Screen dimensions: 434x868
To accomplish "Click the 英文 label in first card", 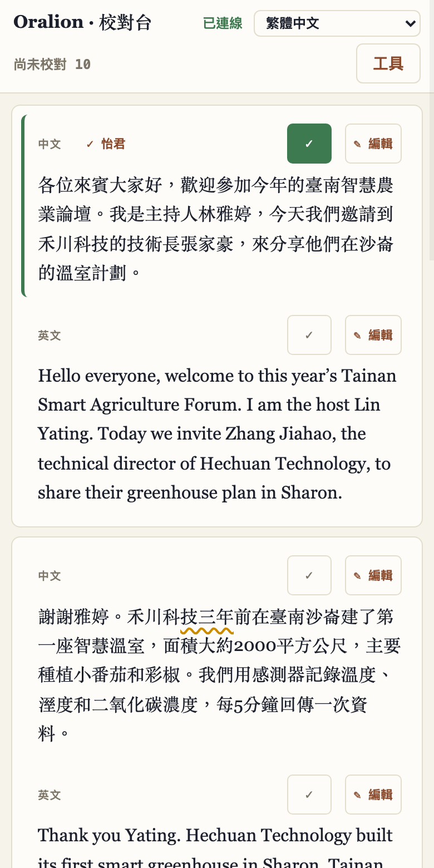I will click(50, 336).
